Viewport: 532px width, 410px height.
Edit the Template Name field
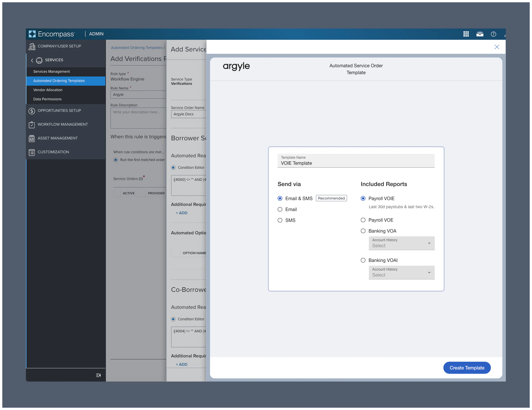(x=356, y=161)
